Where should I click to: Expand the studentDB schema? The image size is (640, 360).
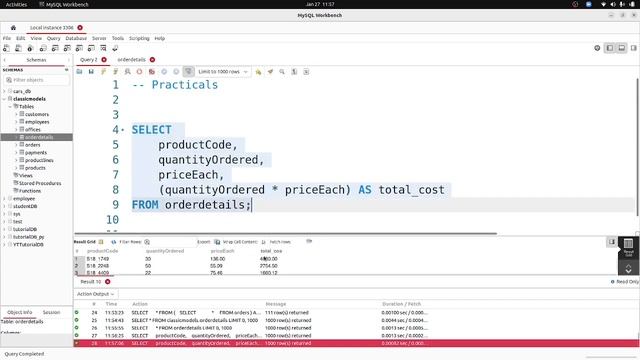coord(4,206)
